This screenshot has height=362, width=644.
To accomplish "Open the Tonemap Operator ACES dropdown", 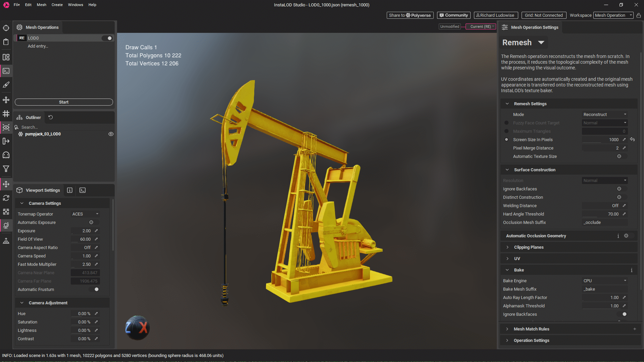I will (85, 214).
